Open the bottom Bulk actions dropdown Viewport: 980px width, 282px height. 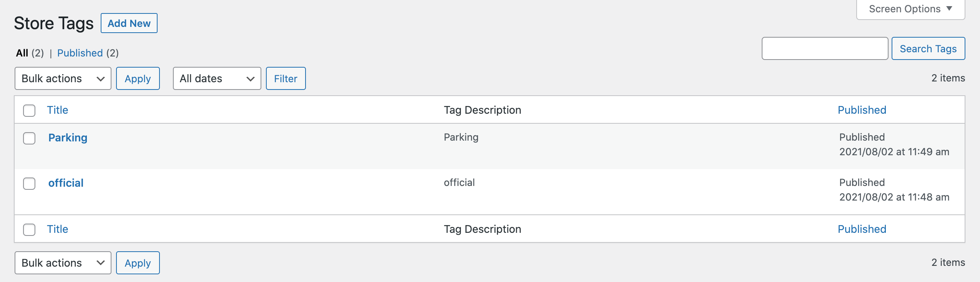coord(62,263)
